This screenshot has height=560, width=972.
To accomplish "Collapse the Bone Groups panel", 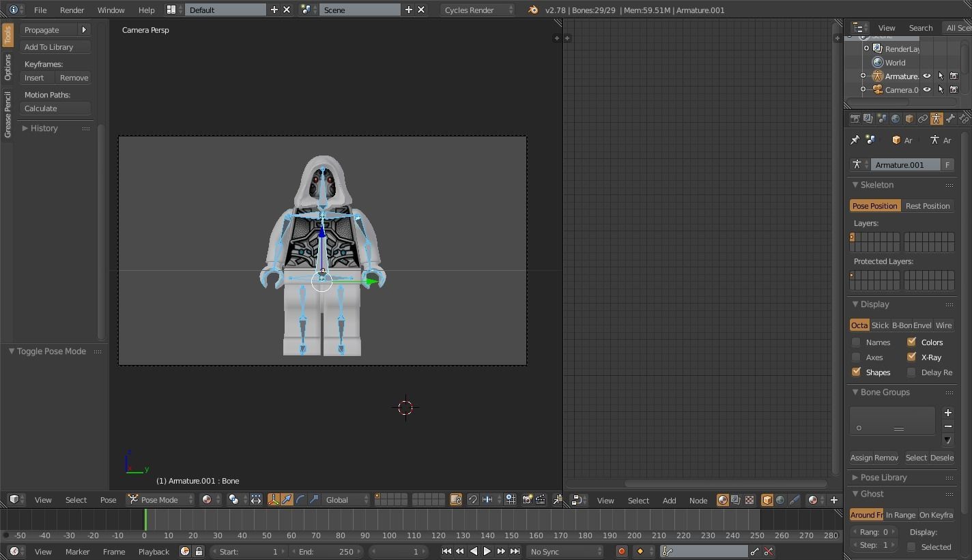I will click(885, 392).
